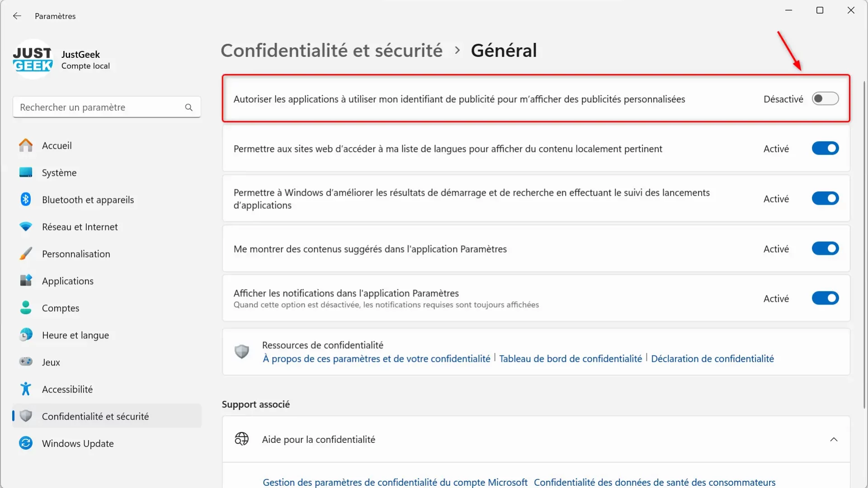Open the Tableau de bord de confidentialité link
The height and width of the screenshot is (488, 868).
571,358
